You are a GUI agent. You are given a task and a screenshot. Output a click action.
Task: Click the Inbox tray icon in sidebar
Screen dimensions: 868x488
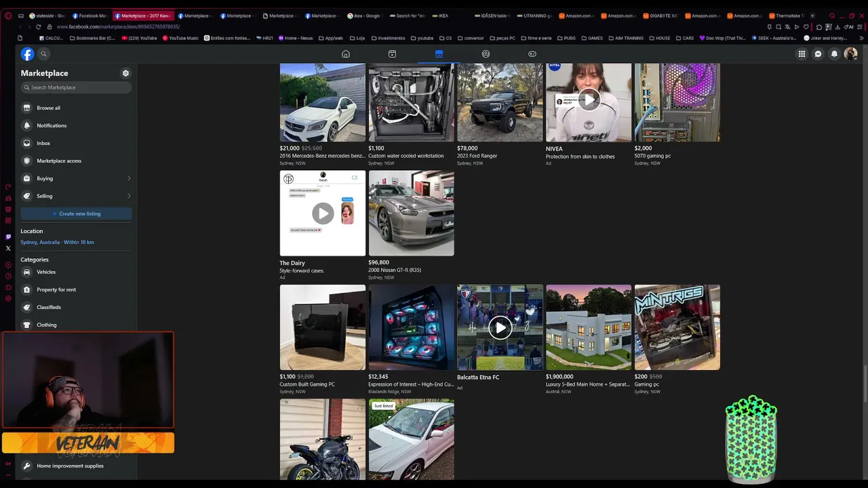(27, 143)
